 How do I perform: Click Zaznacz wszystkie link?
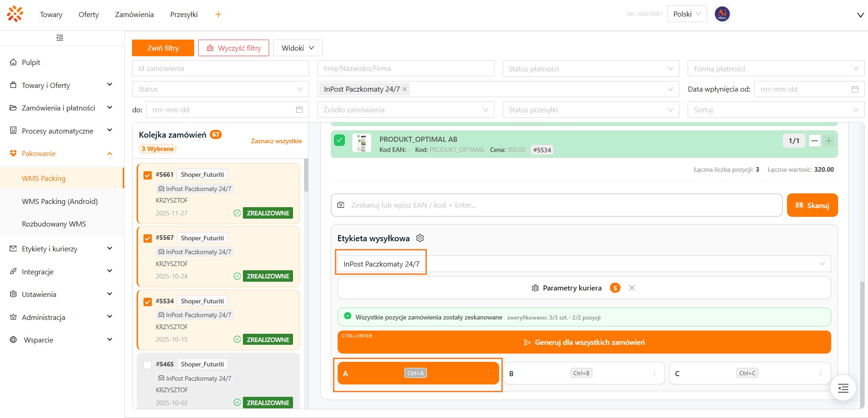coord(276,141)
